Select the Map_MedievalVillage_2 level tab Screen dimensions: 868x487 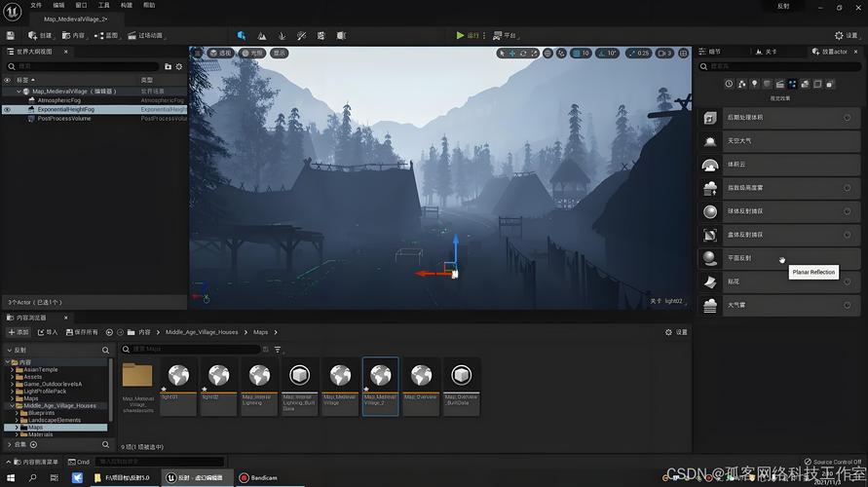point(75,19)
